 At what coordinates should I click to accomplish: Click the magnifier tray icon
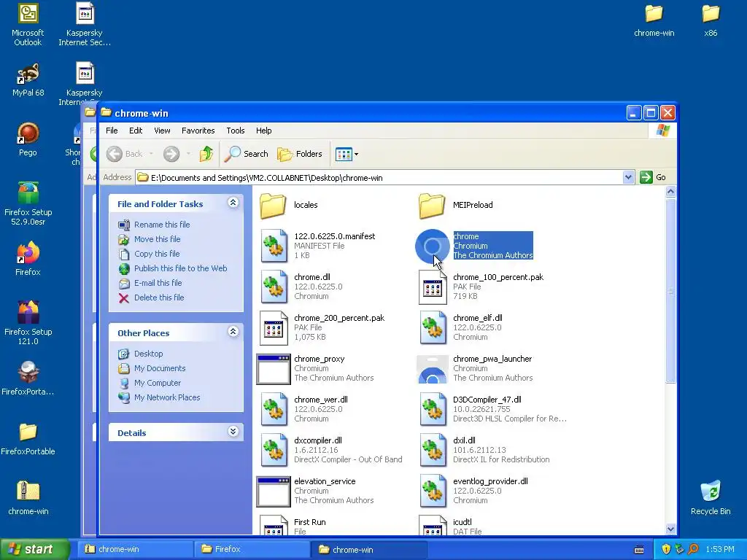[693, 549]
